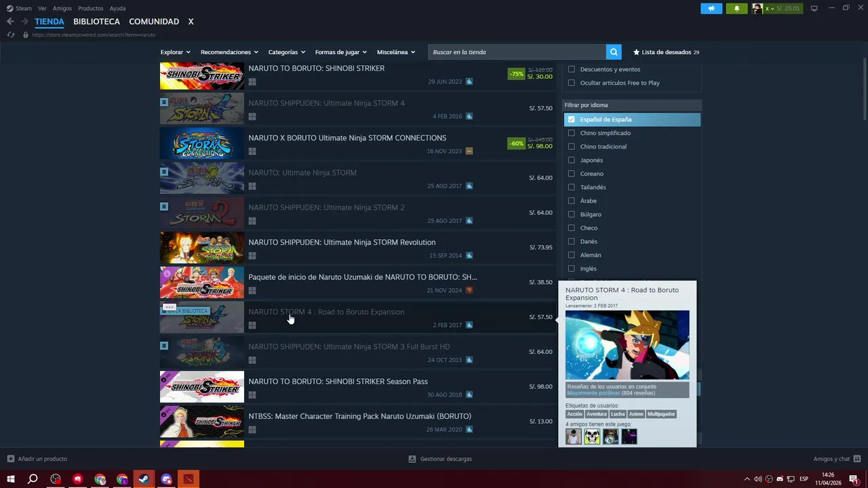Click the Boruto preview image in popup
868x488 pixels.
coord(627,345)
